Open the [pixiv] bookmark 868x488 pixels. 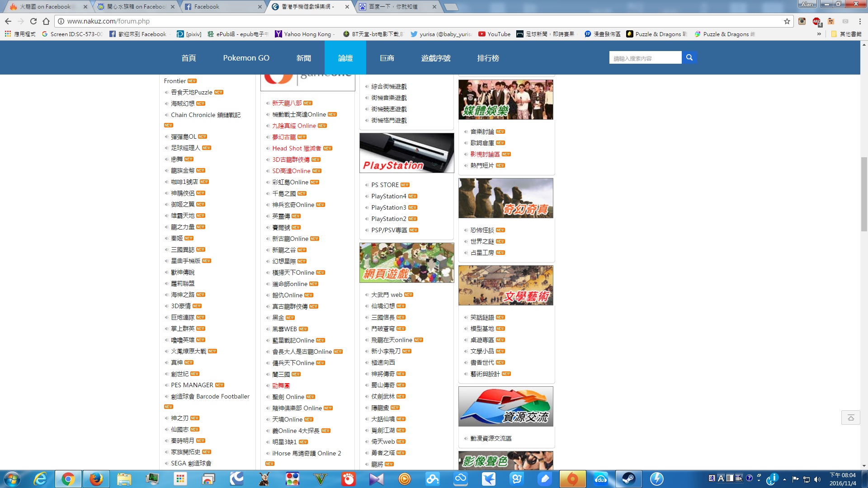click(x=189, y=34)
